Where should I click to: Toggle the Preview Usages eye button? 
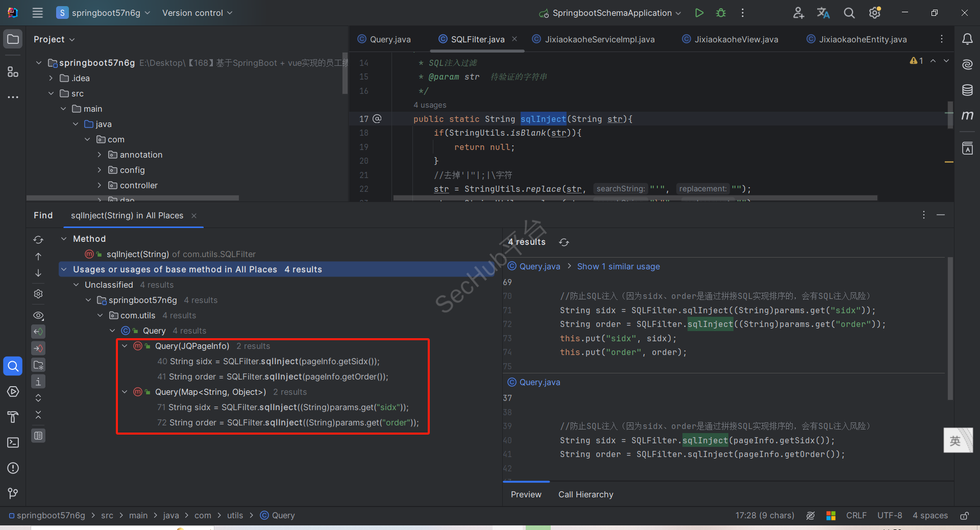(38, 315)
